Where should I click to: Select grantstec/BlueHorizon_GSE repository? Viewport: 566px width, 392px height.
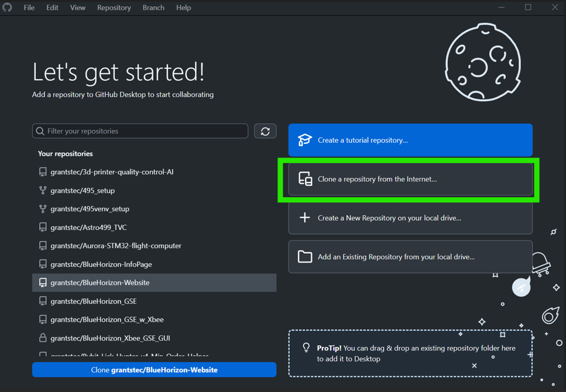click(154, 301)
